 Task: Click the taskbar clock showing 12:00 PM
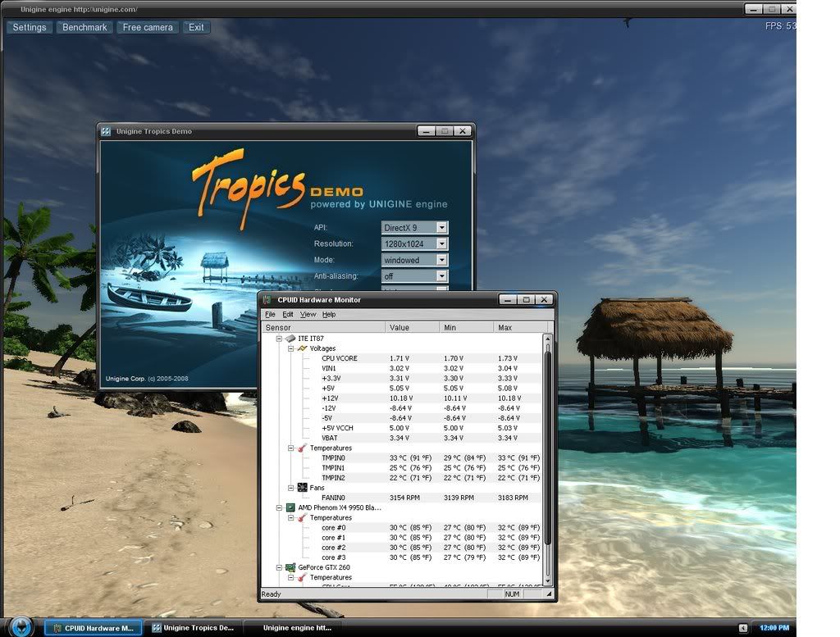coord(774,628)
